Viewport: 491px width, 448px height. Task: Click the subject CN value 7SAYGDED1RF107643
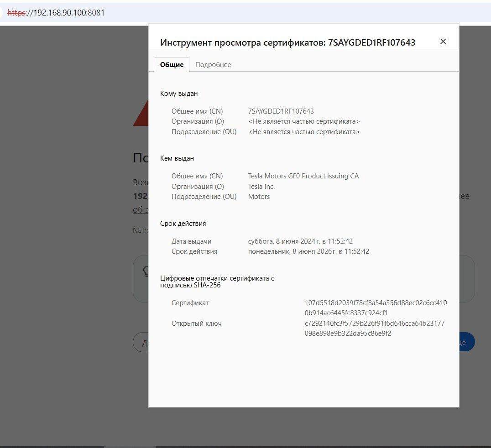pyautogui.click(x=281, y=111)
